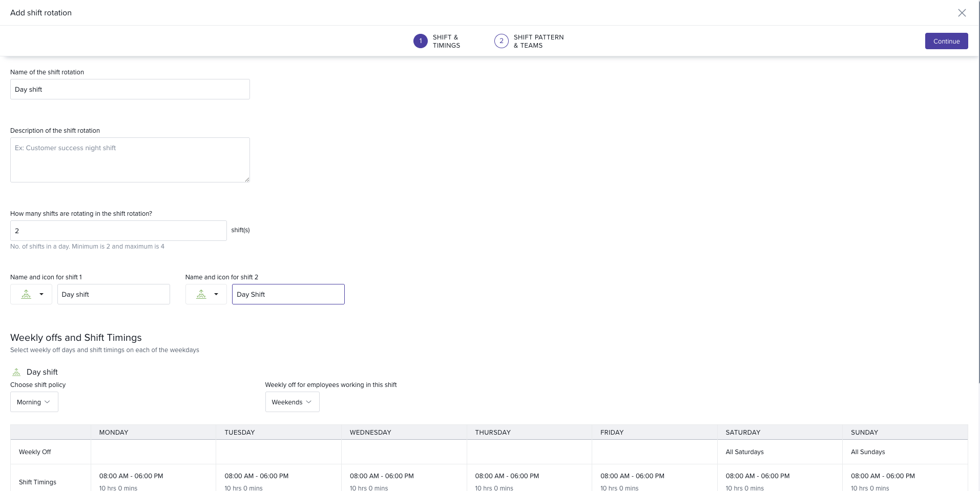The width and height of the screenshot is (980, 491).
Task: Click the Continue button
Action: (946, 41)
